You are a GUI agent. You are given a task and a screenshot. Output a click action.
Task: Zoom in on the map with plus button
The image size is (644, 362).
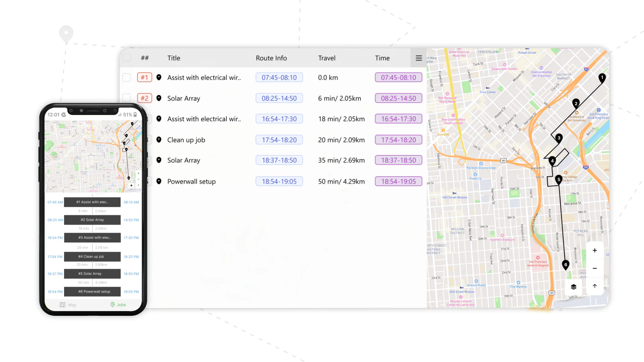(x=595, y=250)
